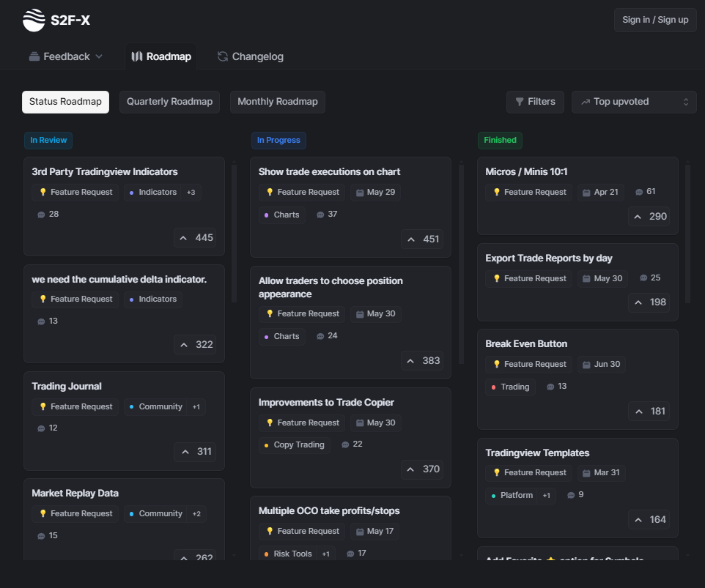Image resolution: width=705 pixels, height=588 pixels.
Task: Click Community tag on Trading Journal card
Action: coord(155,407)
